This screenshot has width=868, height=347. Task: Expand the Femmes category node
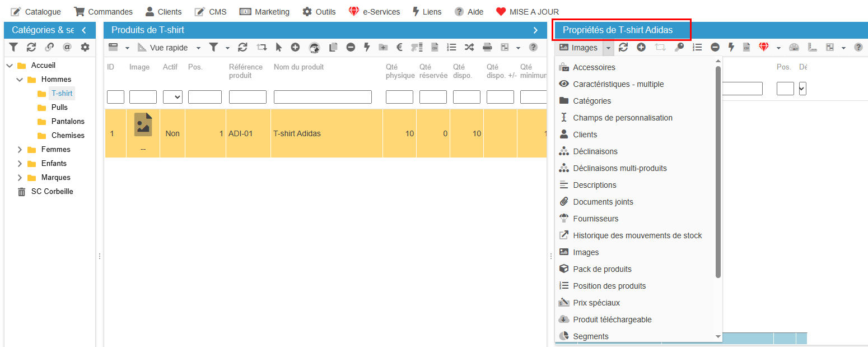click(x=20, y=149)
